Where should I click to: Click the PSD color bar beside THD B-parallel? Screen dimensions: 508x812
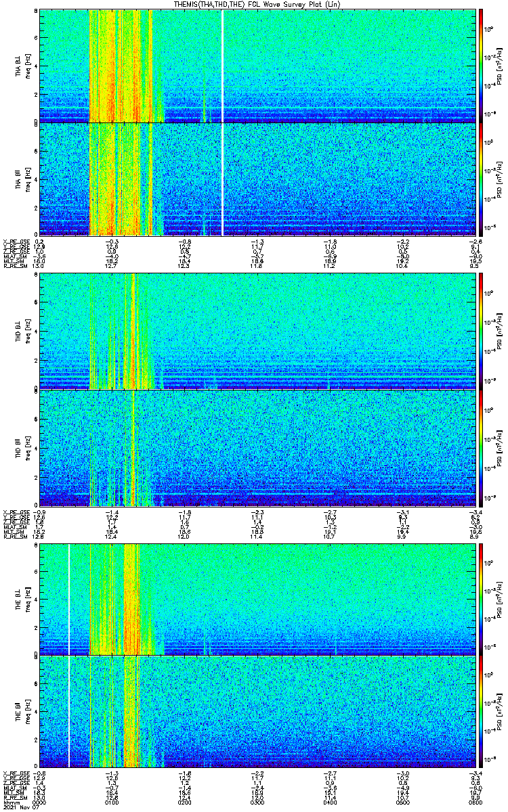tap(482, 447)
